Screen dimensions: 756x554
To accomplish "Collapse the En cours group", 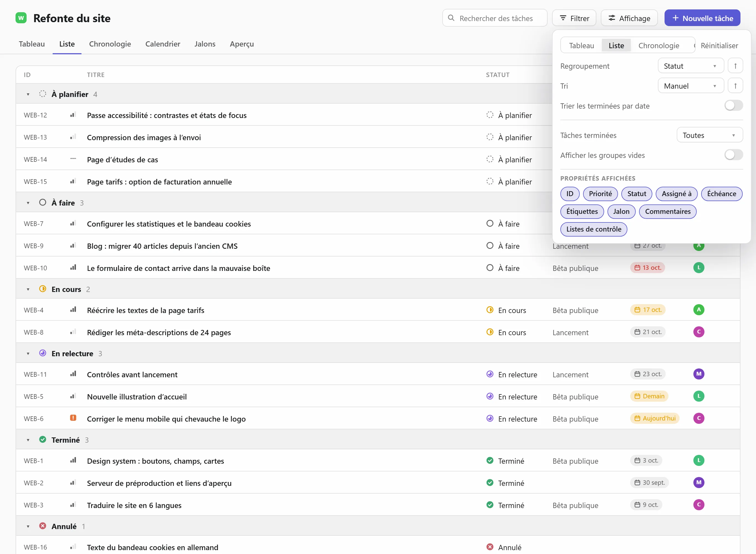I will [28, 289].
